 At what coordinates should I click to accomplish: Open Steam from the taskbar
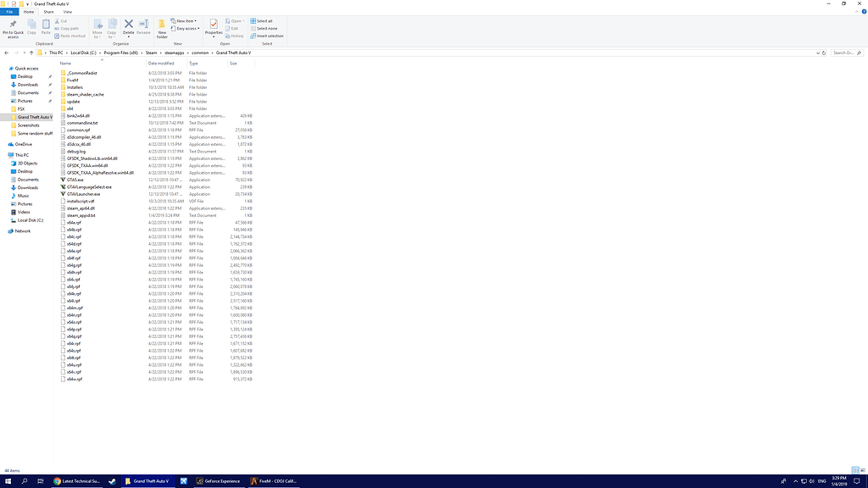point(112,481)
